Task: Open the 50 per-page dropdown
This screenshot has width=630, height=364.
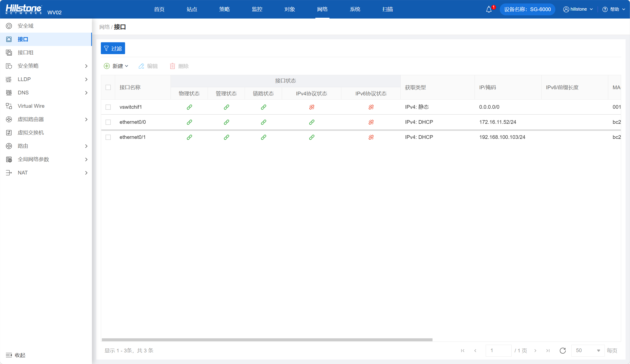Action: click(587, 350)
